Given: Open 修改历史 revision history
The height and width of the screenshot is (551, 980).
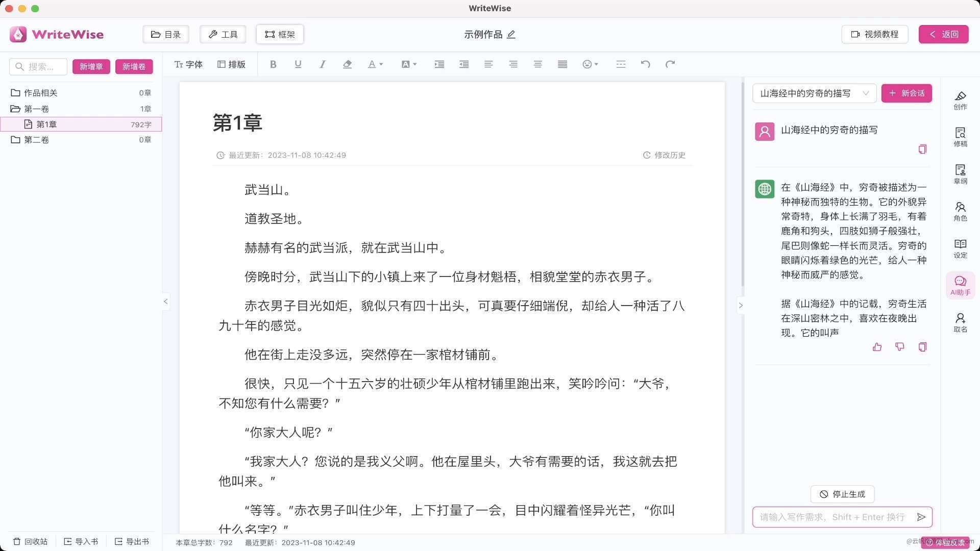Looking at the screenshot, I should tap(664, 155).
